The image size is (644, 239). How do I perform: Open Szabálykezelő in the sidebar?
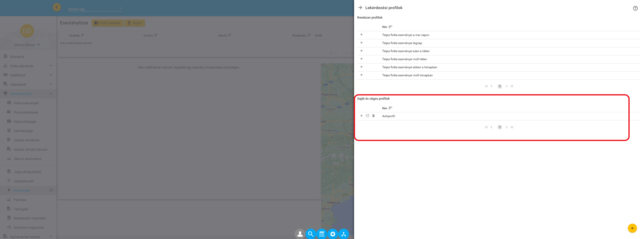[24, 181]
